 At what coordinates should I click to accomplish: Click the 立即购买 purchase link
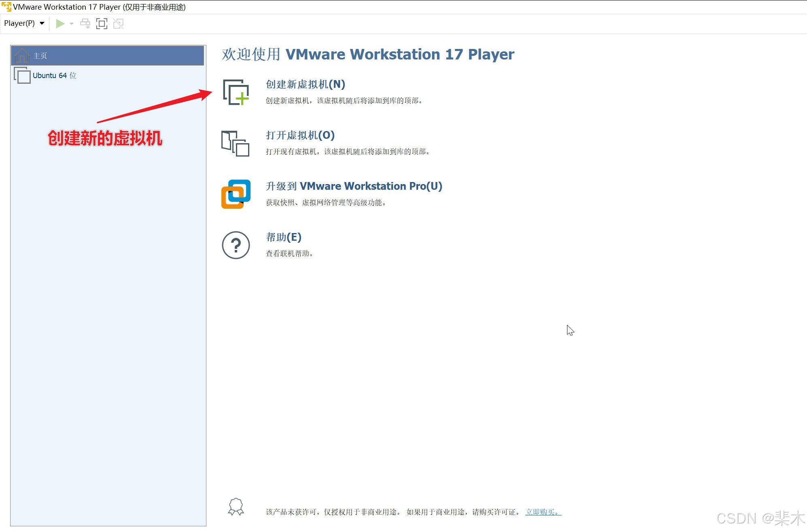543,512
